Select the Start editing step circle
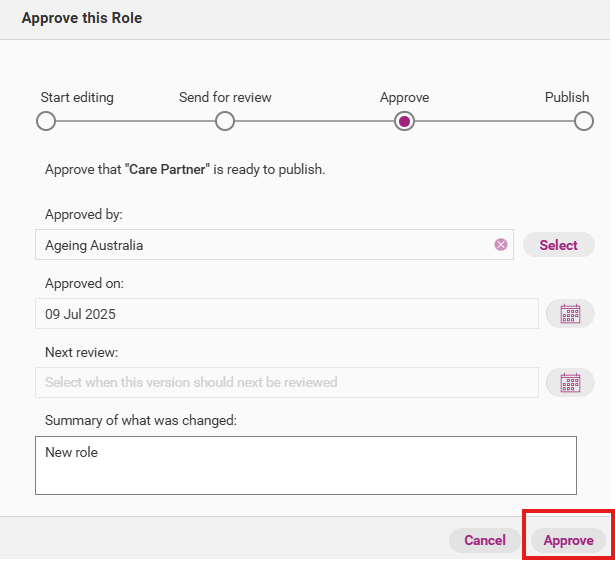Image resolution: width=615 pixels, height=561 pixels. 45,121
